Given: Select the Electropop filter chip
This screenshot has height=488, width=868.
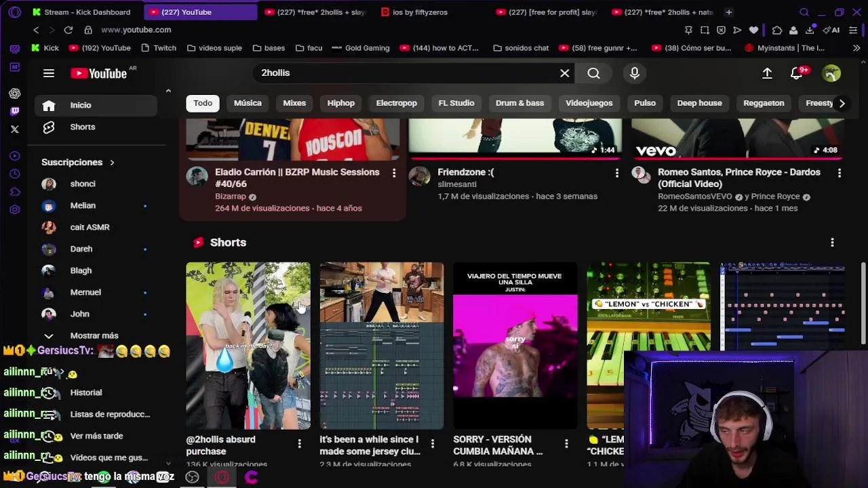Looking at the screenshot, I should pos(397,103).
